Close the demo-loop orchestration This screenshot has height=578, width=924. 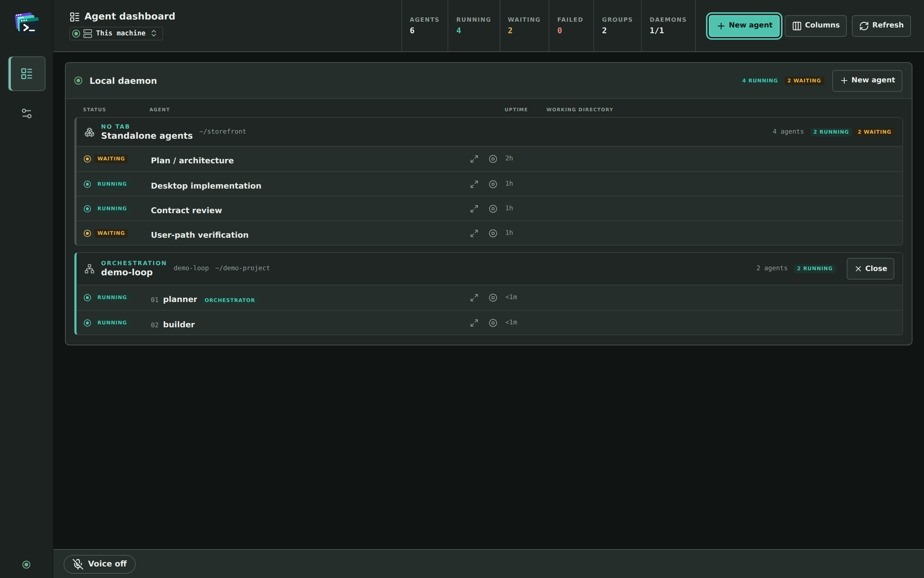click(870, 269)
